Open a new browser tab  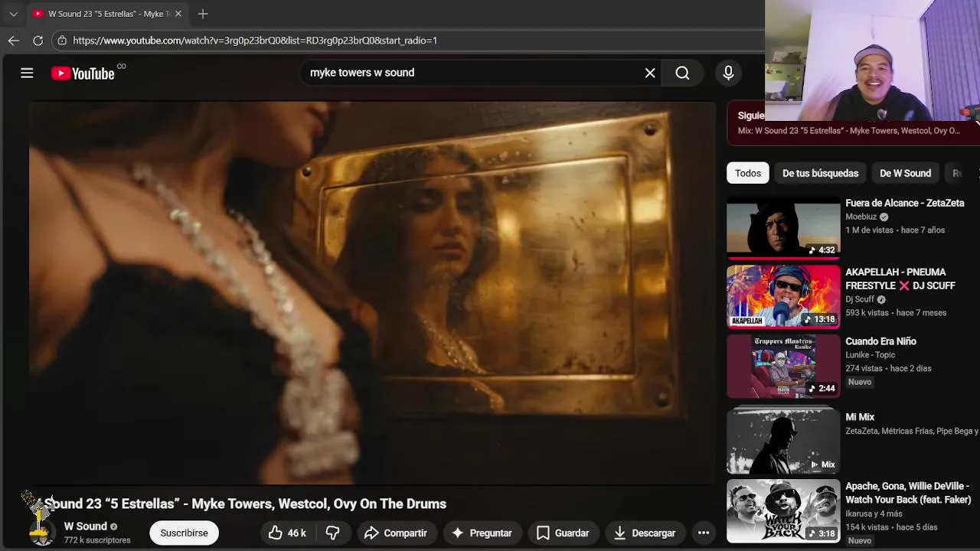click(203, 14)
